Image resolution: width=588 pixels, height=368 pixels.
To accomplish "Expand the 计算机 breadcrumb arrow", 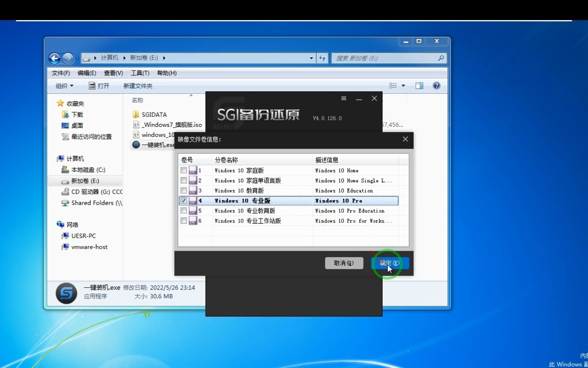I will tap(124, 58).
